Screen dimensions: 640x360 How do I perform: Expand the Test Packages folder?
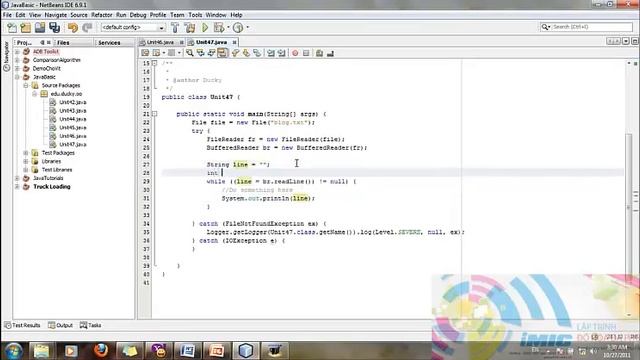click(x=26, y=153)
